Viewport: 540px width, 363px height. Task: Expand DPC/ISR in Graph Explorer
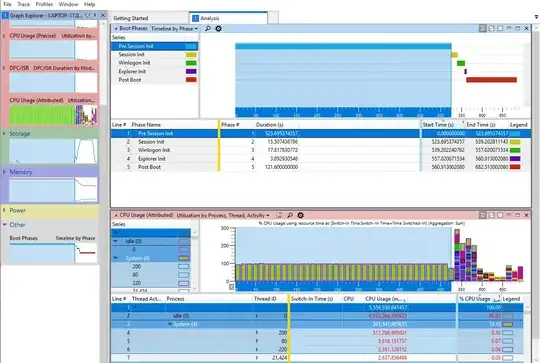click(4, 68)
